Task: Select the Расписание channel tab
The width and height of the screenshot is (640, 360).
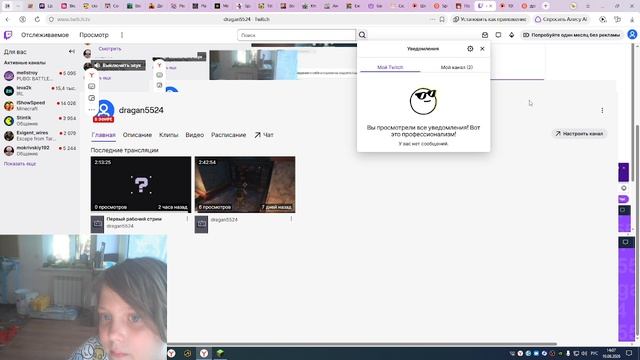Action: pos(229,135)
